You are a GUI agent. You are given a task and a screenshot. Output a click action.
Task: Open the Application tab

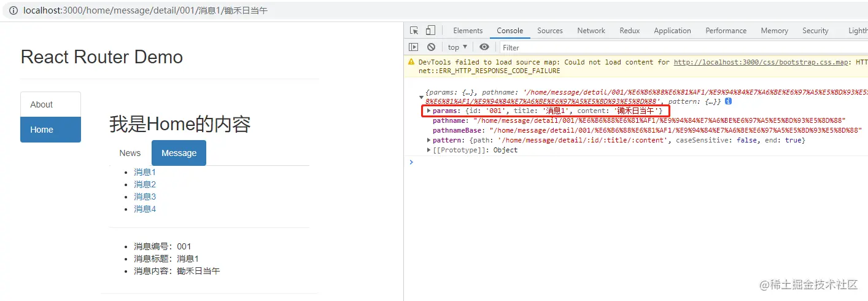pyautogui.click(x=672, y=31)
